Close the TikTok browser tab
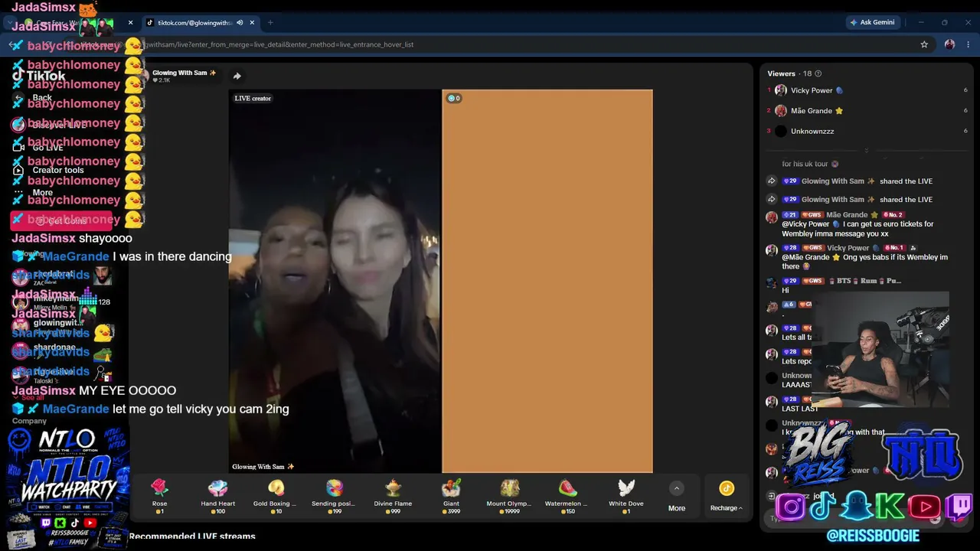This screenshot has height=551, width=980. point(252,23)
